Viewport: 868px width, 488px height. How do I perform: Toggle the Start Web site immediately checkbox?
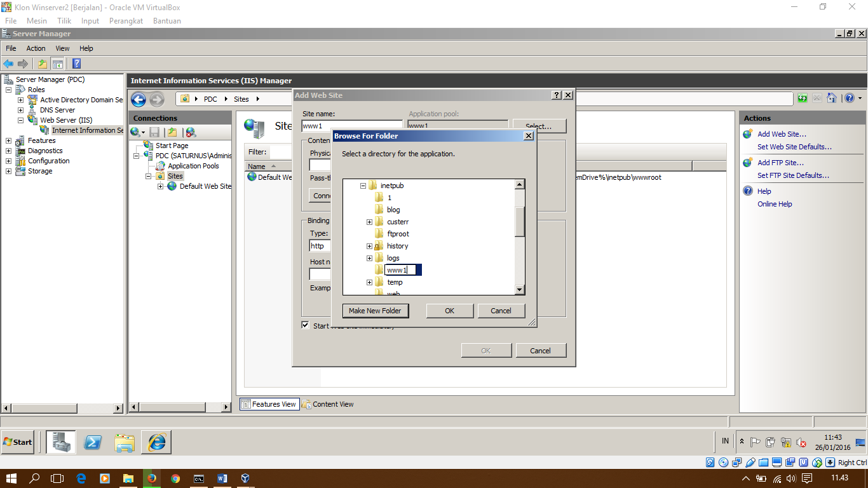coord(305,325)
